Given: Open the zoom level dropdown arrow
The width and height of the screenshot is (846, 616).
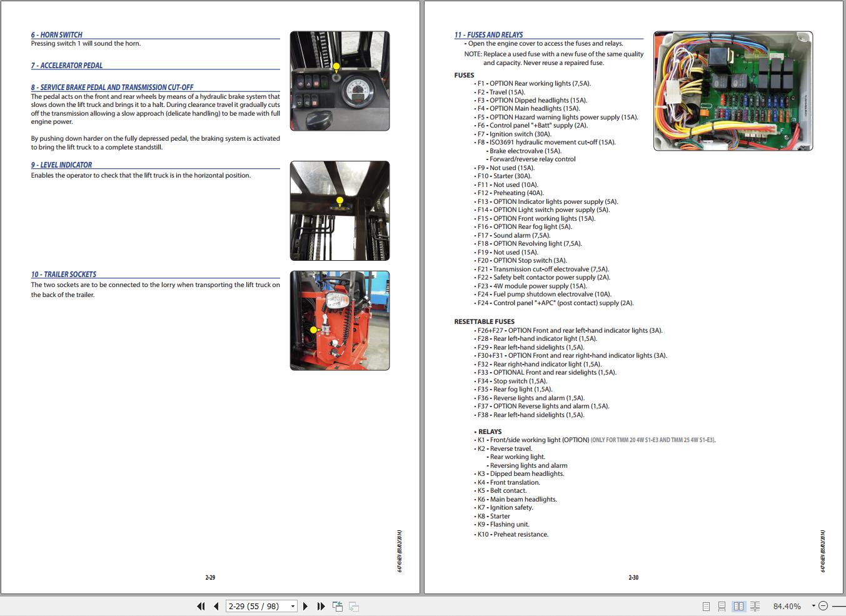Looking at the screenshot, I should [813, 606].
